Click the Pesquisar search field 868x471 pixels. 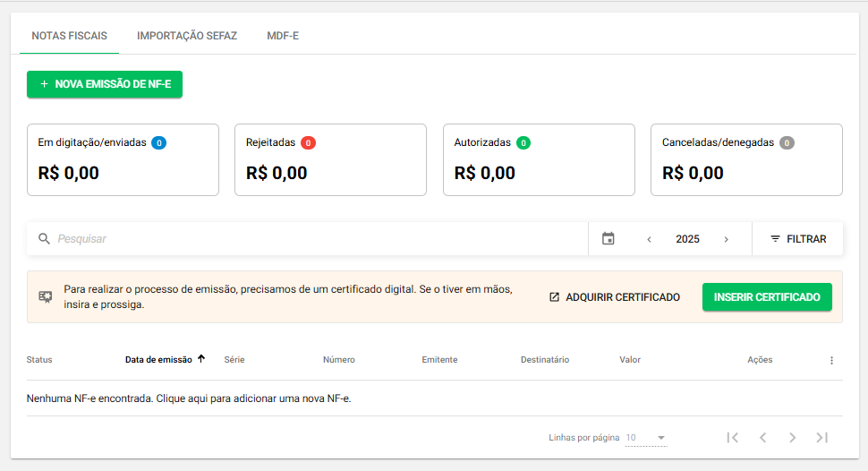(x=313, y=239)
